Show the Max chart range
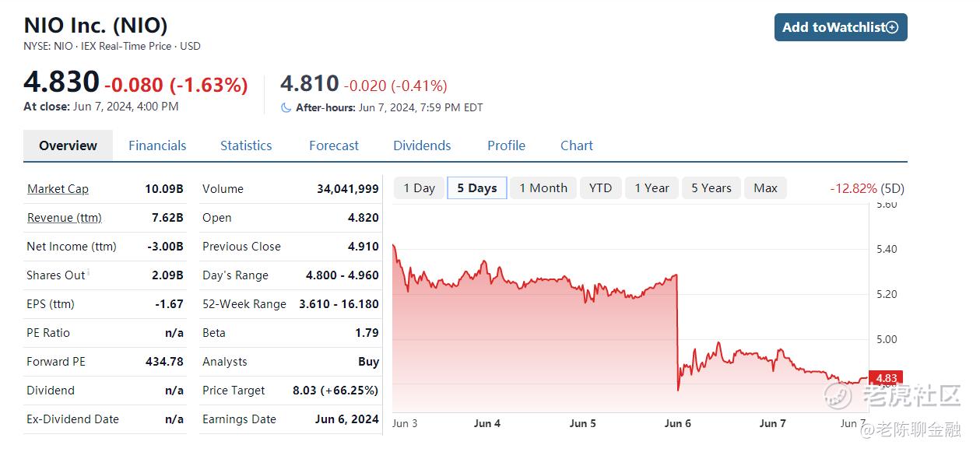Viewport: 980px width, 452px height. point(765,188)
